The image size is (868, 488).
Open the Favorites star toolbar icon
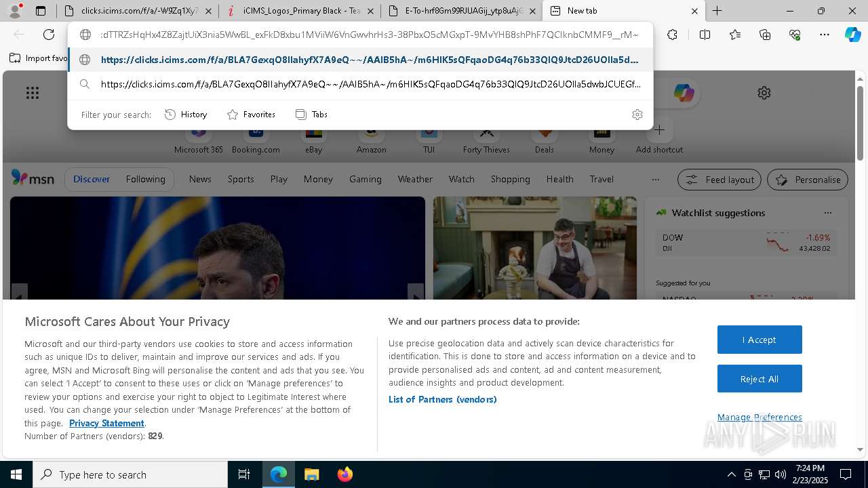click(735, 35)
